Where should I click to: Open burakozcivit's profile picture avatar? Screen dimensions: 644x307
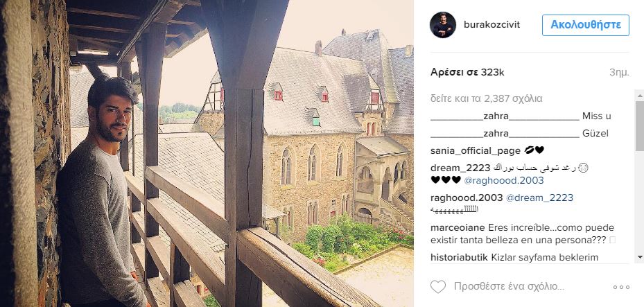tap(443, 25)
